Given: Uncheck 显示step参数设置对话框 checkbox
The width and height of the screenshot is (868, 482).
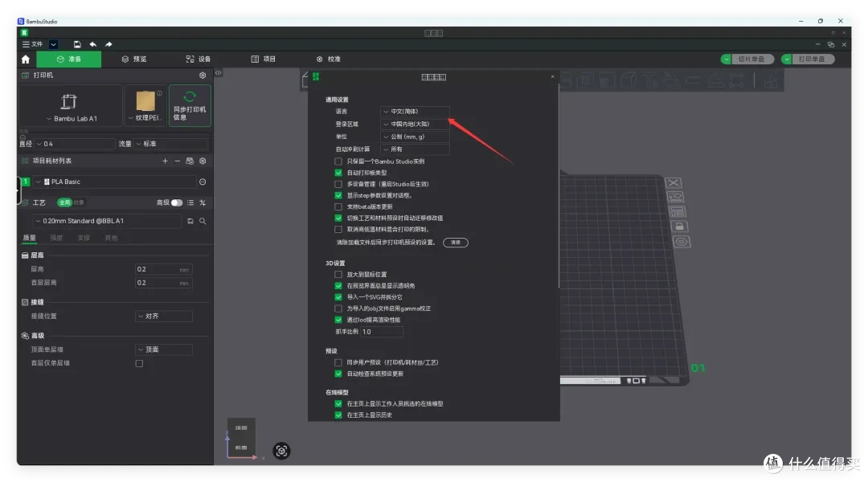Looking at the screenshot, I should click(x=338, y=195).
